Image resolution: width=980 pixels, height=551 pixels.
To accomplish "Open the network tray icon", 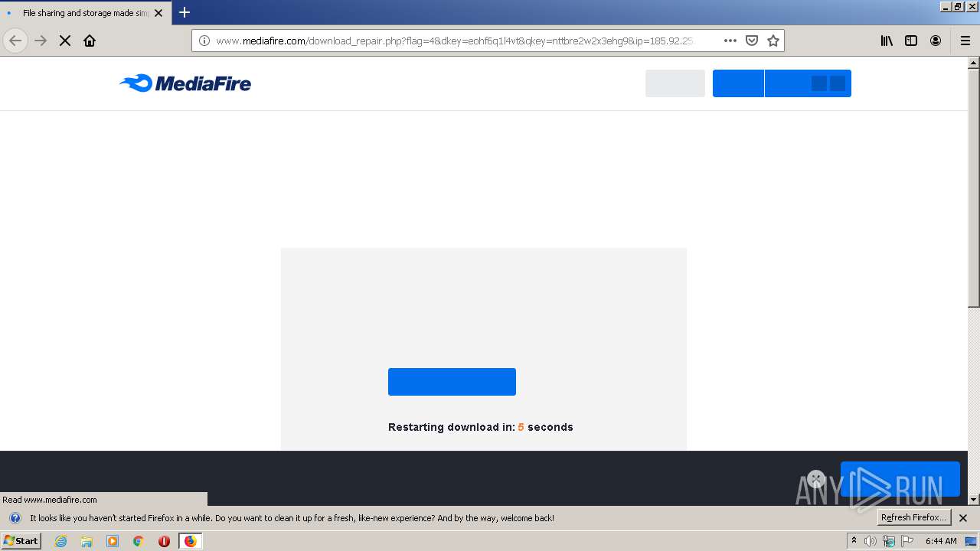I will point(889,541).
